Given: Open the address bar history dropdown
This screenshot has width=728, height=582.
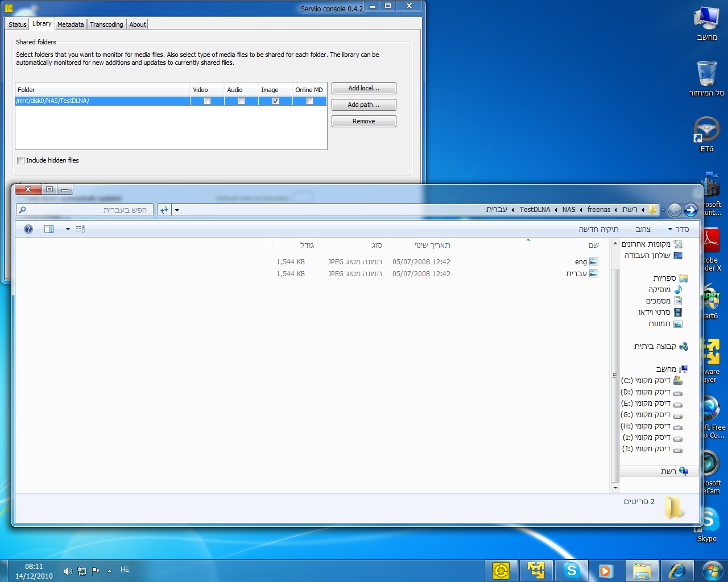Looking at the screenshot, I should (177, 210).
